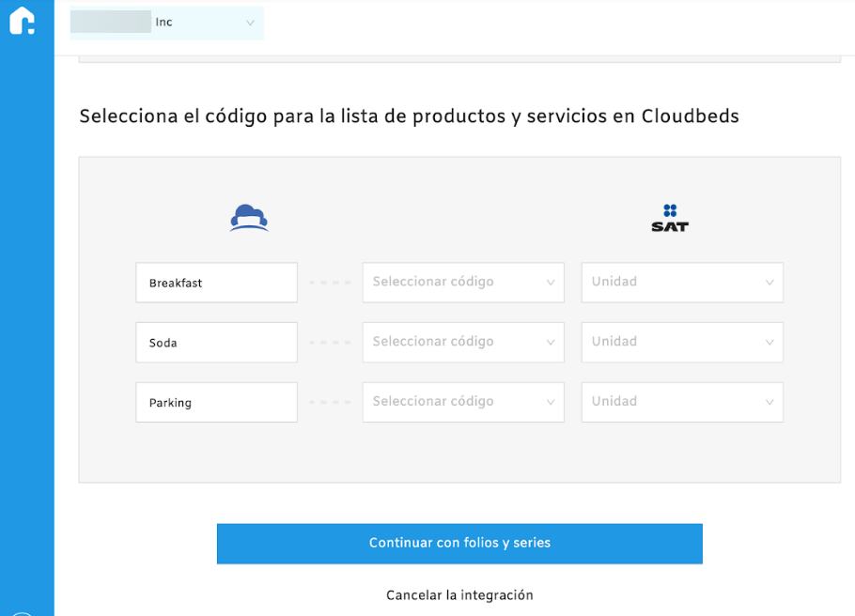Click the Breakfast product field
Image resolution: width=855 pixels, height=616 pixels.
coord(216,283)
